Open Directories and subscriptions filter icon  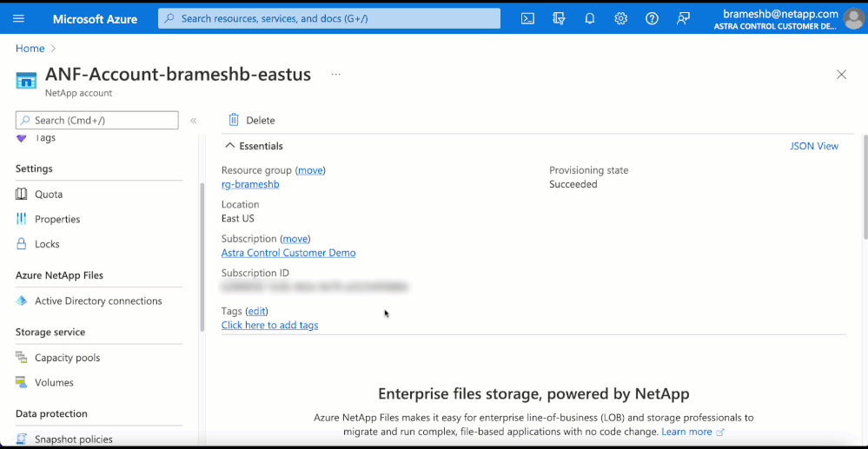pos(559,18)
